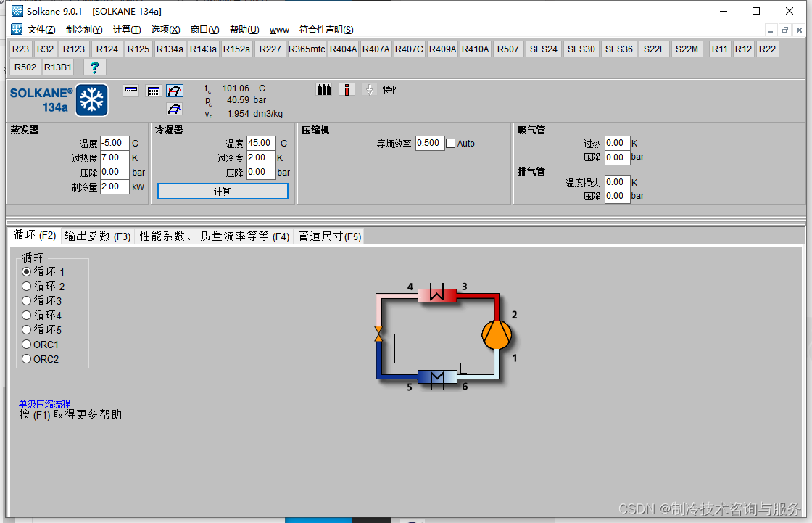The height and width of the screenshot is (523, 812).
Task: Select refrigerant SES36
Action: (x=619, y=49)
